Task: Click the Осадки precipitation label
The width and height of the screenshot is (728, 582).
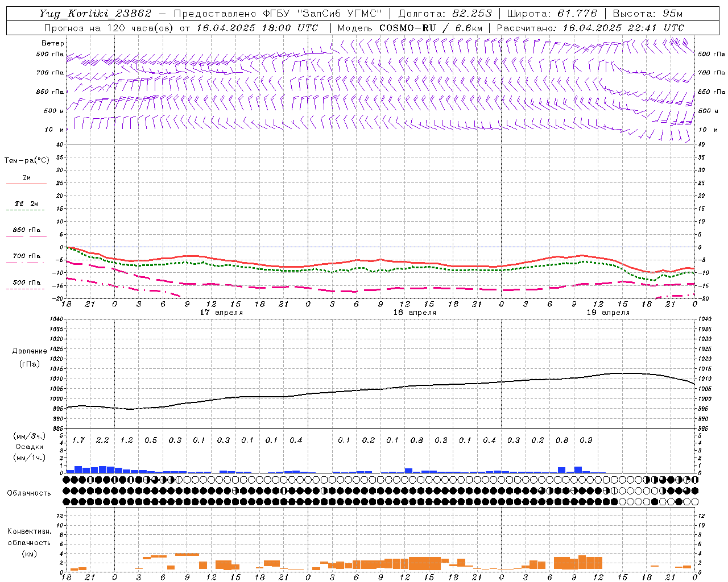Action: [x=29, y=447]
